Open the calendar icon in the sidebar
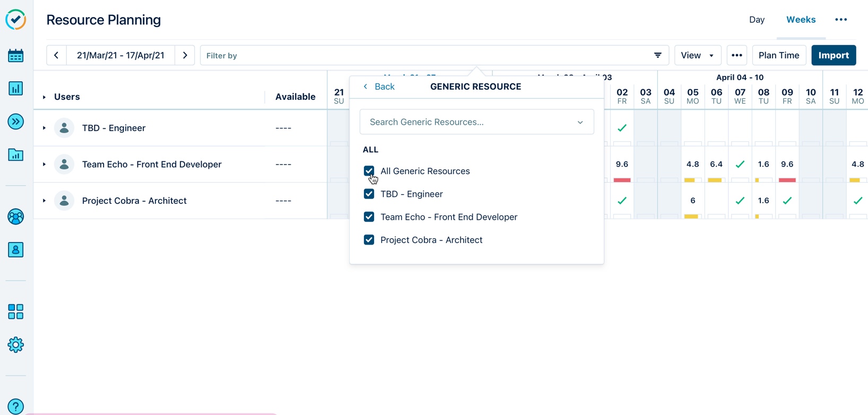This screenshot has width=868, height=415. [x=15, y=56]
